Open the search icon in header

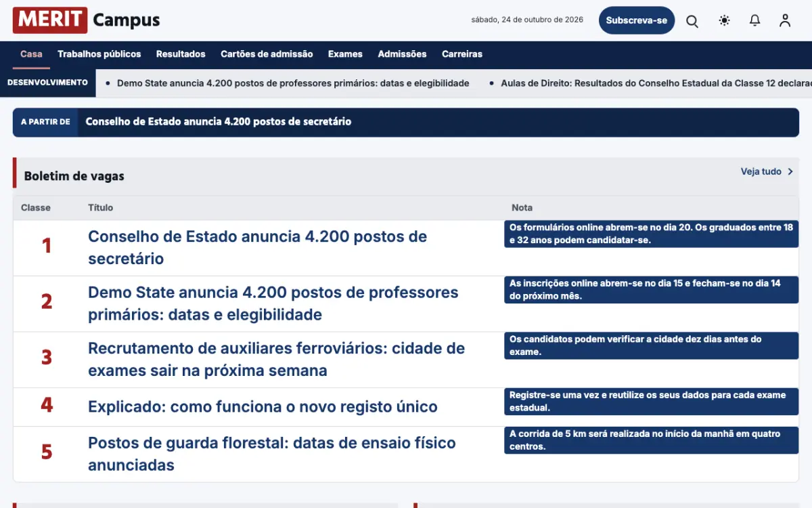tap(692, 21)
